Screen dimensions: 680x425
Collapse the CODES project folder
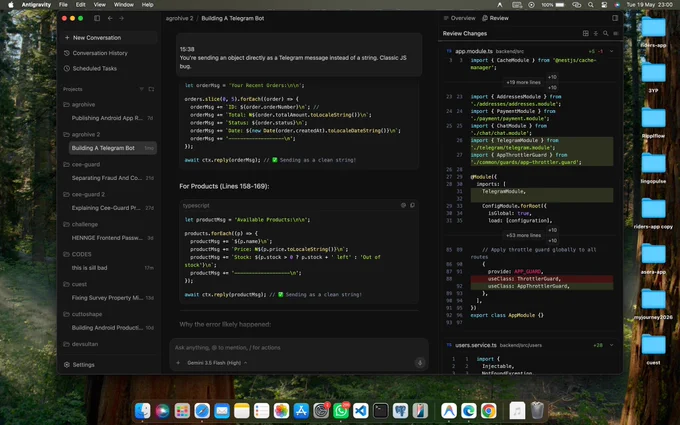pyautogui.click(x=78, y=254)
